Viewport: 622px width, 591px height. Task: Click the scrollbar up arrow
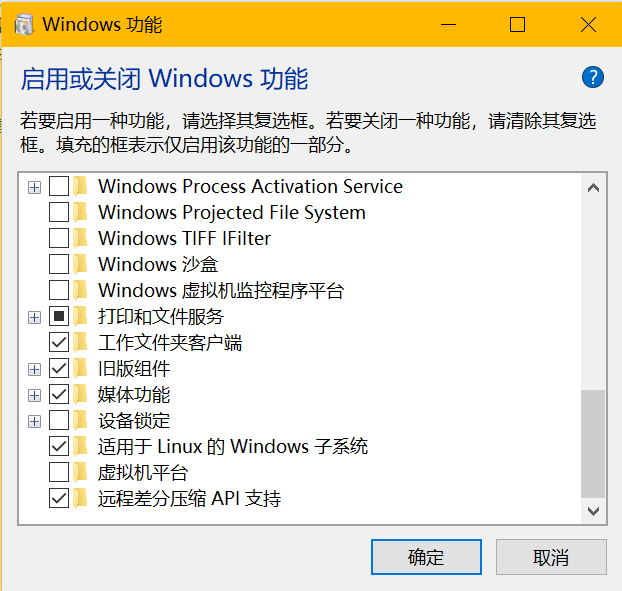click(593, 187)
